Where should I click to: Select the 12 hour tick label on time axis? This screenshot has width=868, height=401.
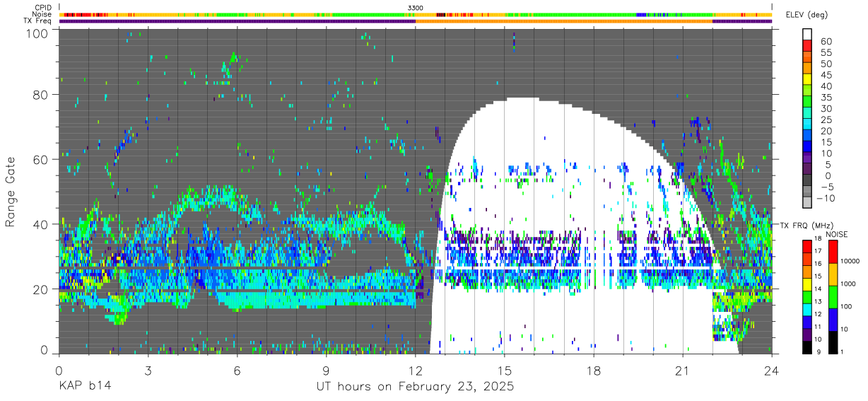click(415, 370)
